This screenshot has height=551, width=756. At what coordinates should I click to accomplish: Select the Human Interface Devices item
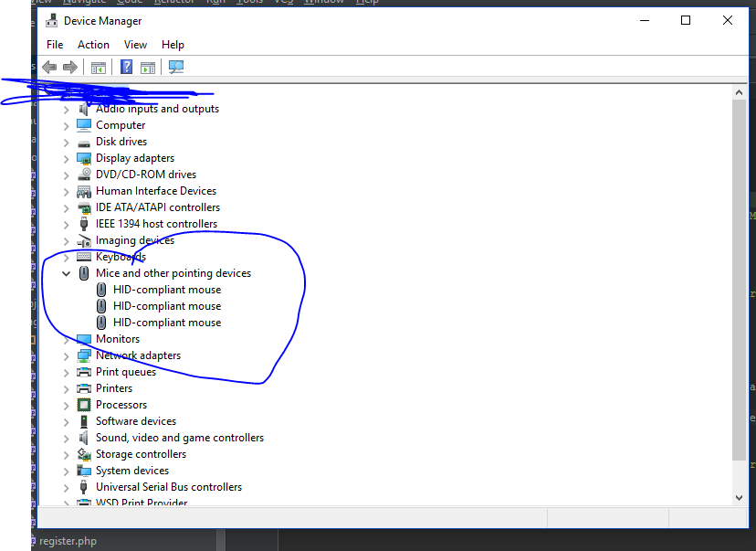coord(156,191)
